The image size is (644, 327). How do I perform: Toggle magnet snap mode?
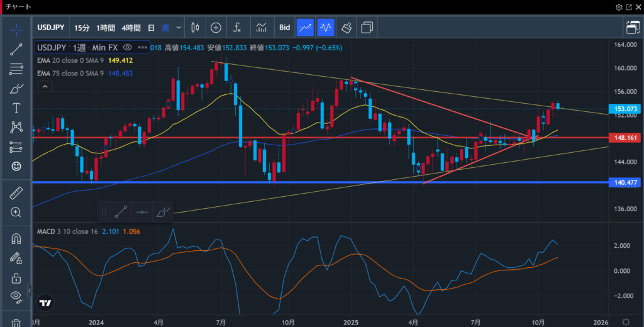click(x=16, y=239)
